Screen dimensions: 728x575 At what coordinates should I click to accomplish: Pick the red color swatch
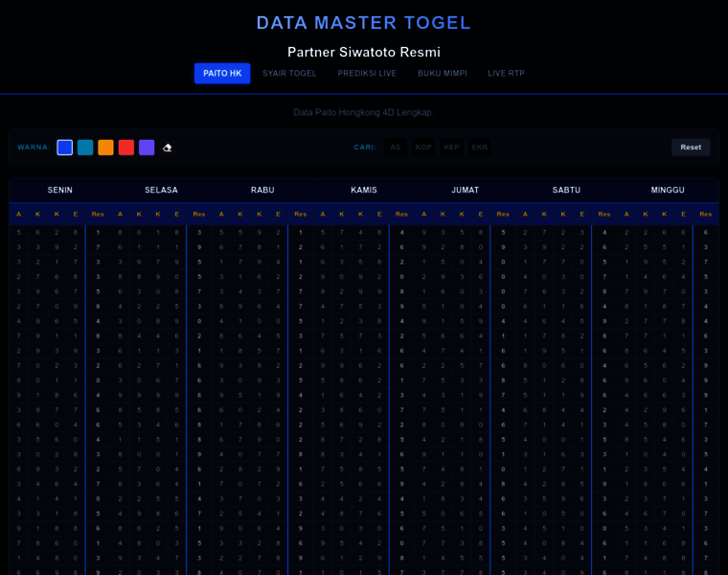126,148
